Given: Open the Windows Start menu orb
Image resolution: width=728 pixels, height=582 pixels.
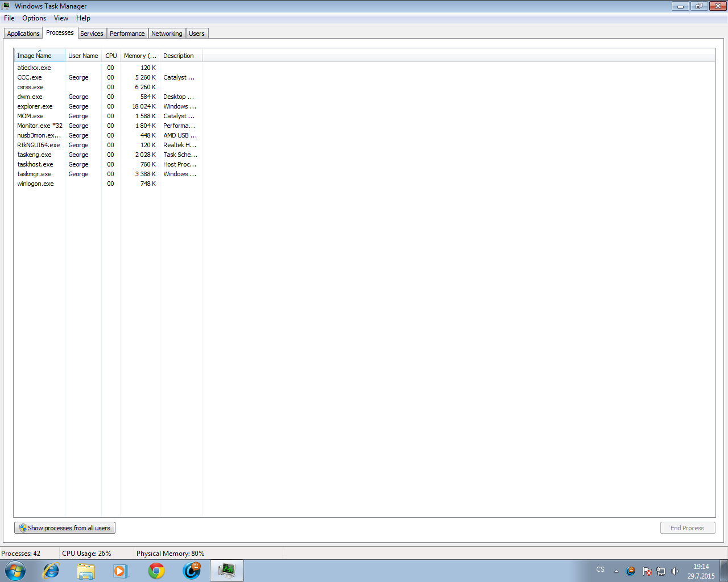Looking at the screenshot, I should 15,571.
